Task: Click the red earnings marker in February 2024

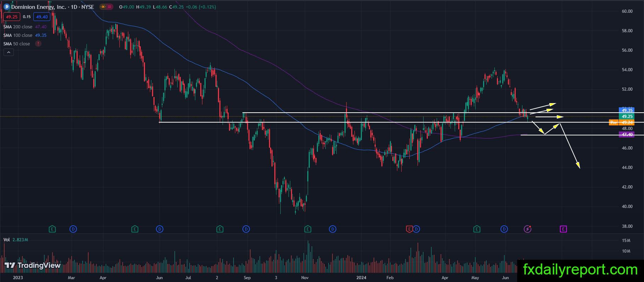Action: [409, 229]
